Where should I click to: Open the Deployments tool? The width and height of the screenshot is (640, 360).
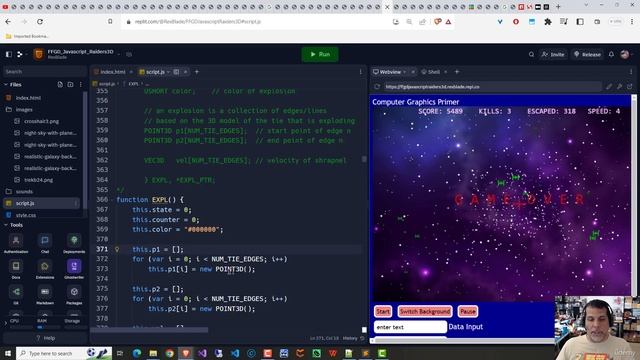point(74,244)
